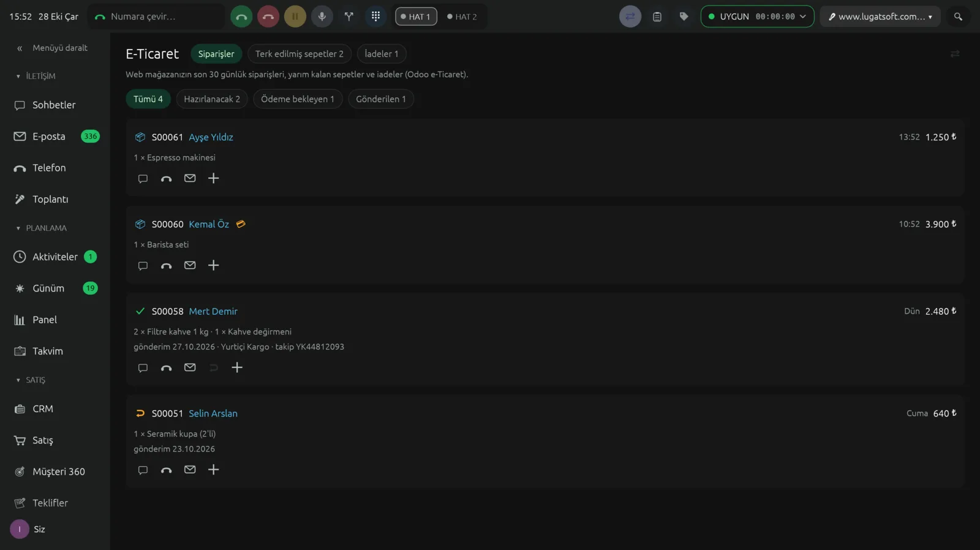Image resolution: width=980 pixels, height=550 pixels.
Task: Switch to İadeler tab
Action: (382, 54)
